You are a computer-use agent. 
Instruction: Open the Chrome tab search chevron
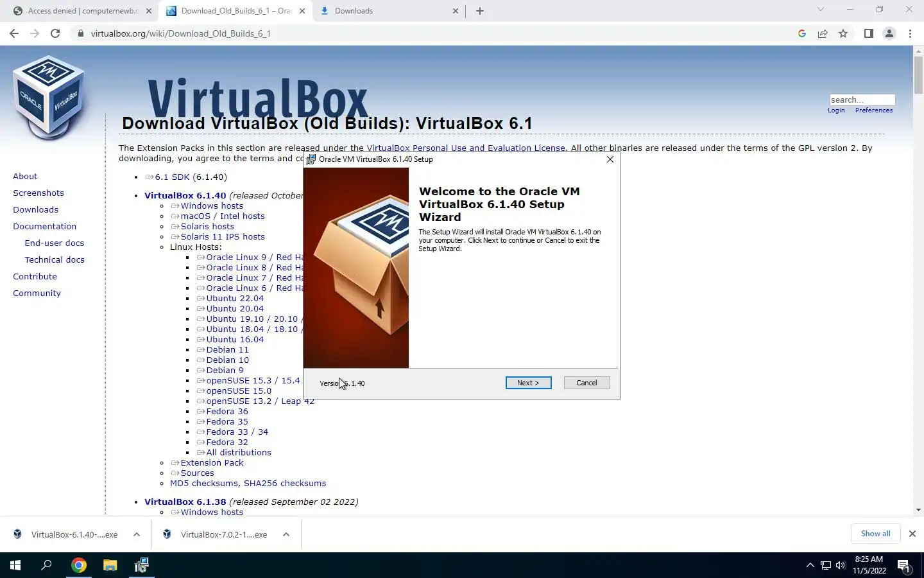pyautogui.click(x=820, y=10)
